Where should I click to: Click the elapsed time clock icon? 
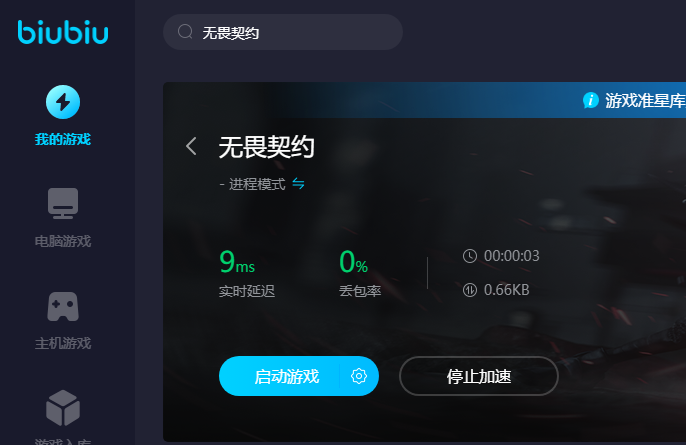(470, 256)
